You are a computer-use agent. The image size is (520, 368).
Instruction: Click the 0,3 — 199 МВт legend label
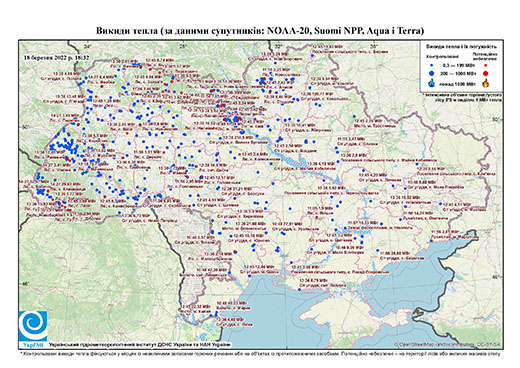459,66
